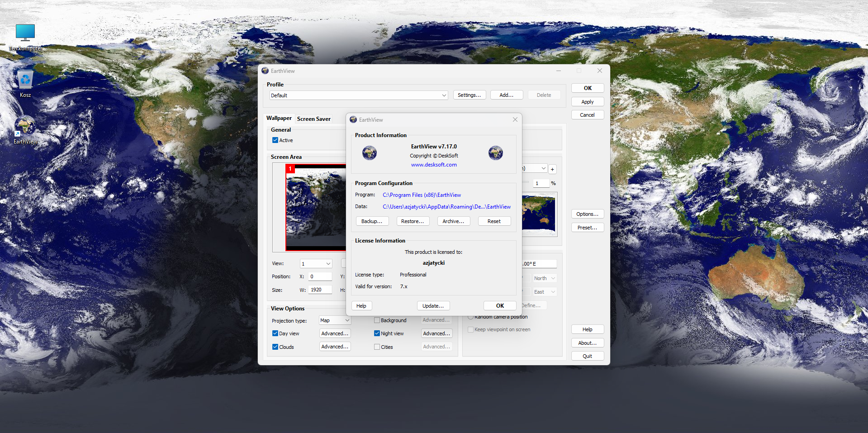Disable the Day view checkbox
The image size is (868, 433).
point(275,333)
